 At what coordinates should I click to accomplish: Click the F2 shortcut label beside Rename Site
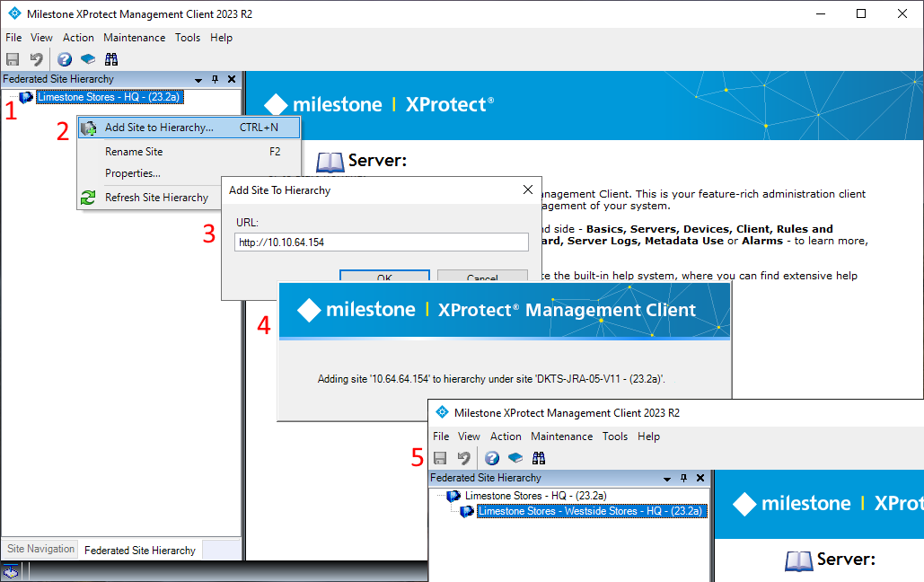pyautogui.click(x=275, y=152)
